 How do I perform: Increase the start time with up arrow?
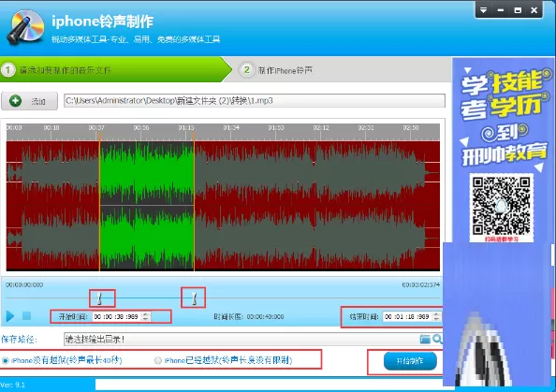pos(146,314)
